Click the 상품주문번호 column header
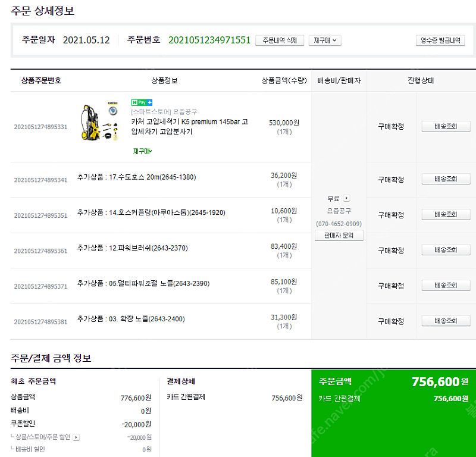This screenshot has height=457, width=476. point(41,80)
